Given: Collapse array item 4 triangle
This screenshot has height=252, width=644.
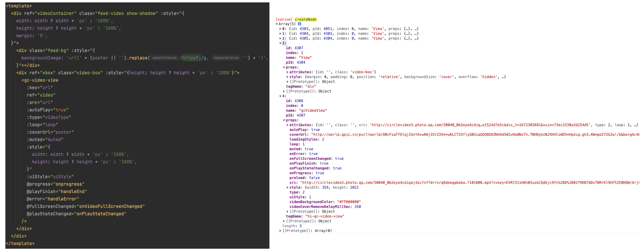Looking at the screenshot, I should 280,96.
